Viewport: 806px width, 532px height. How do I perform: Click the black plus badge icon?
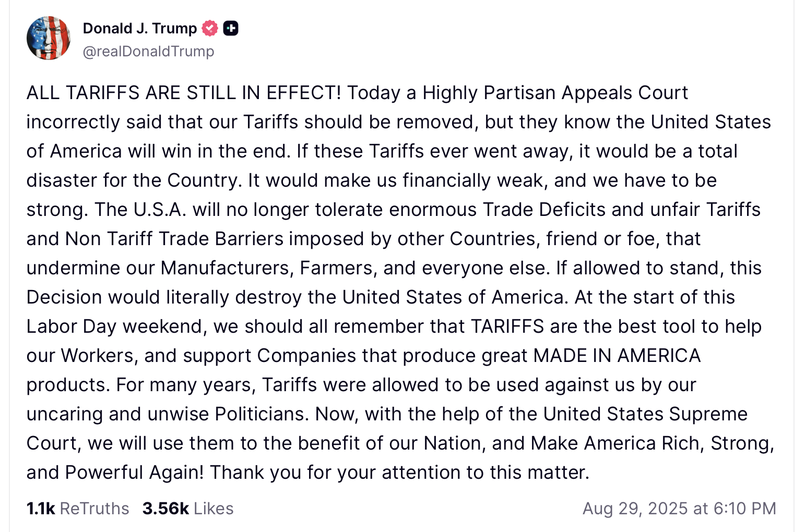click(x=231, y=28)
